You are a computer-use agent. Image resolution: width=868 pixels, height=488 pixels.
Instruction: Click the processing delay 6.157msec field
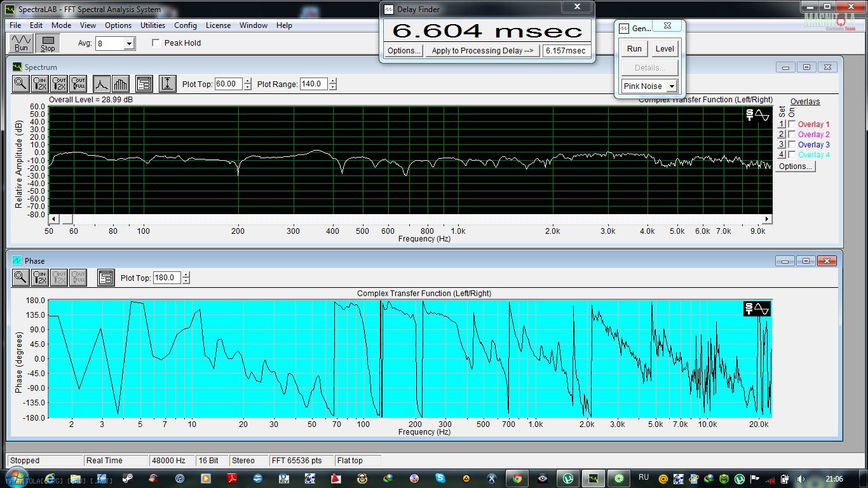[566, 51]
